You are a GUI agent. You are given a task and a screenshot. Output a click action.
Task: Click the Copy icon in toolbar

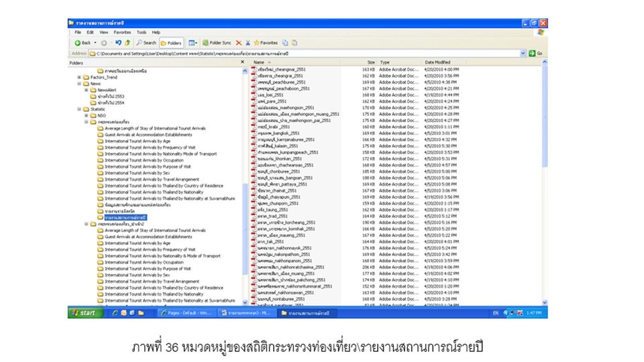(286, 43)
